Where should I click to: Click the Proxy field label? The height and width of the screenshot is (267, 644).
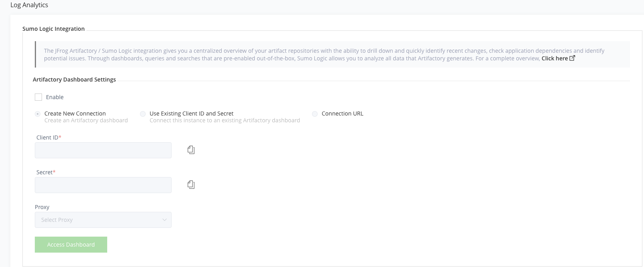(42, 207)
